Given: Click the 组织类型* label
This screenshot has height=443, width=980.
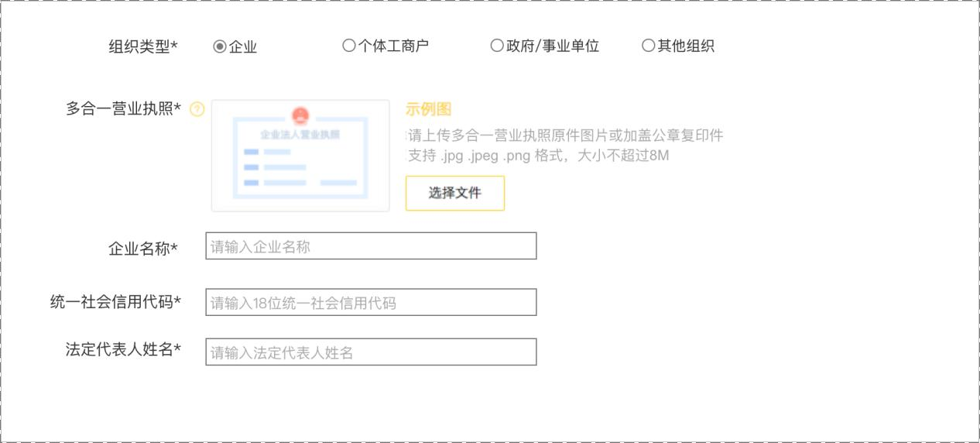Looking at the screenshot, I should point(143,46).
